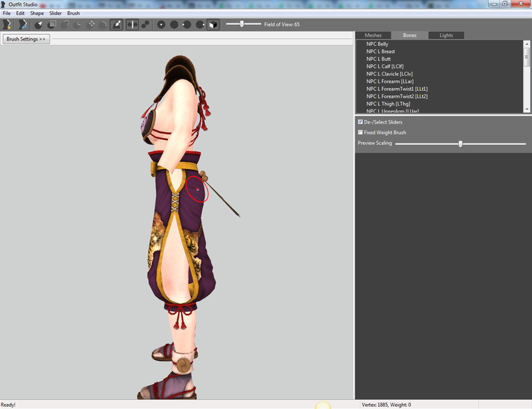This screenshot has height=409, width=532.
Task: Click the Outfit Studio title bar icon
Action: 4,4
